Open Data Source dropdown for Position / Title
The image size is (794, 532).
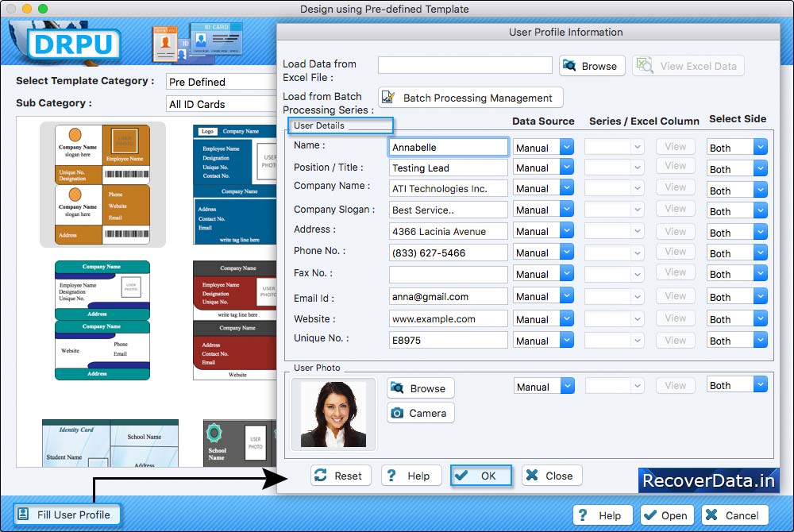tap(543, 168)
